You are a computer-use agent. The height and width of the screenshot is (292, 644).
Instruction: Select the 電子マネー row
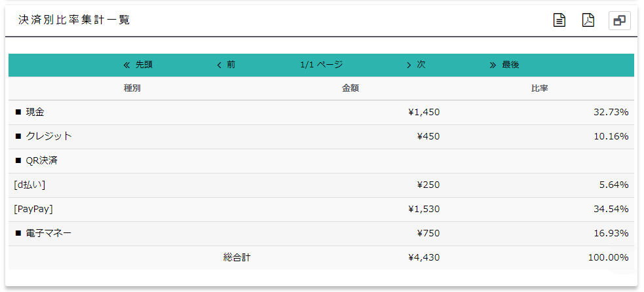click(321, 234)
